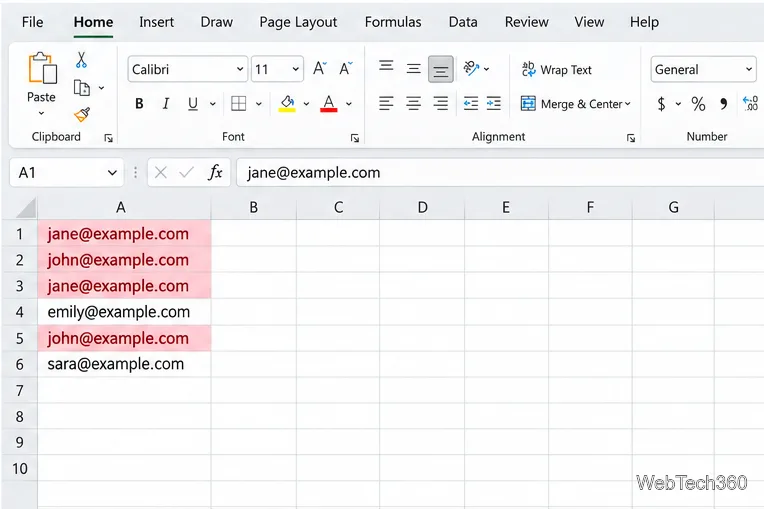Click the Orientation text angle icon
The height and width of the screenshot is (509, 764).
coord(471,69)
